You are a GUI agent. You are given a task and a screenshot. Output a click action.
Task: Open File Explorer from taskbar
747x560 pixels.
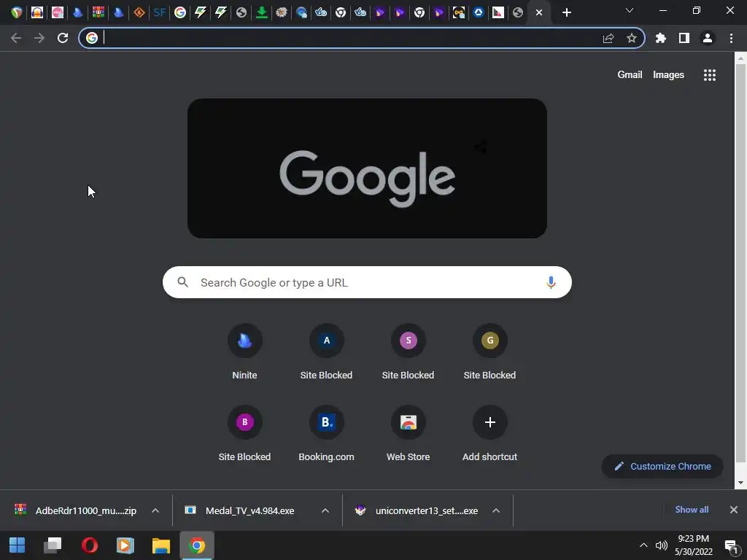coord(161,545)
